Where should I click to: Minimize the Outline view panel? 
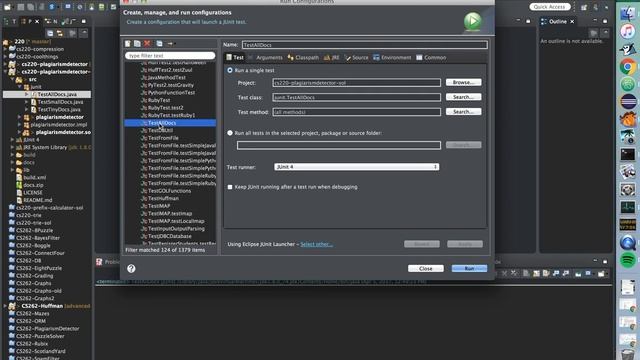[596, 21]
